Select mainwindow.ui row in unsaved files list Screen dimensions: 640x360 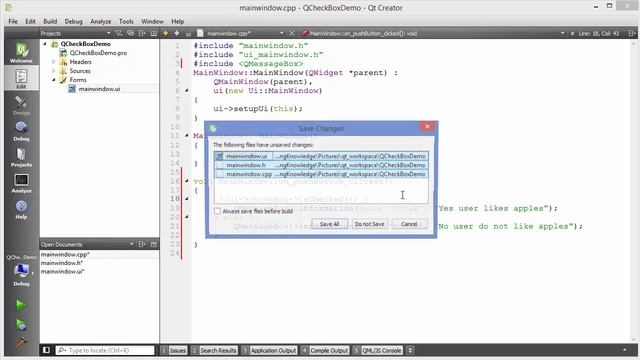pos(321,156)
